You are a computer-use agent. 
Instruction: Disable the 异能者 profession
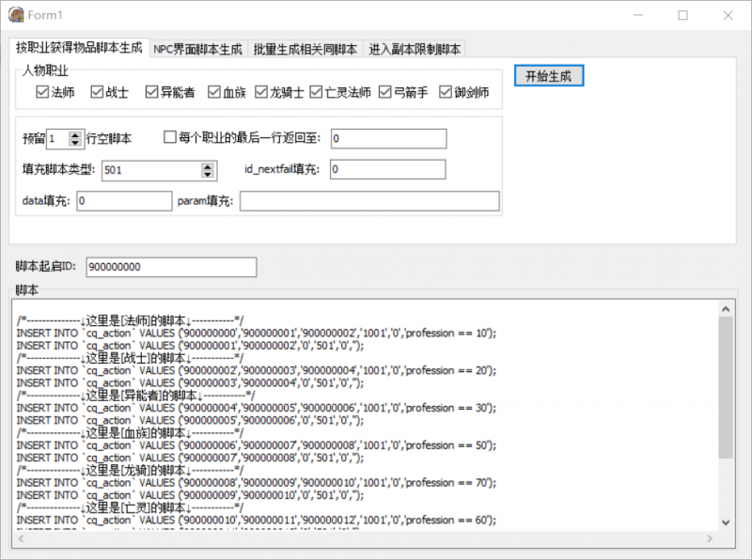pos(150,91)
